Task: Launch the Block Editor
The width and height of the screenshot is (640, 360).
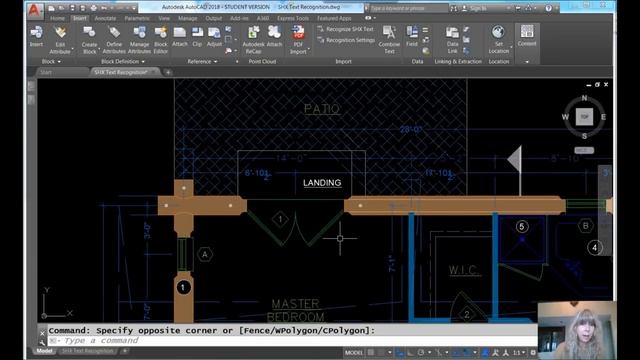Action: pyautogui.click(x=160, y=40)
